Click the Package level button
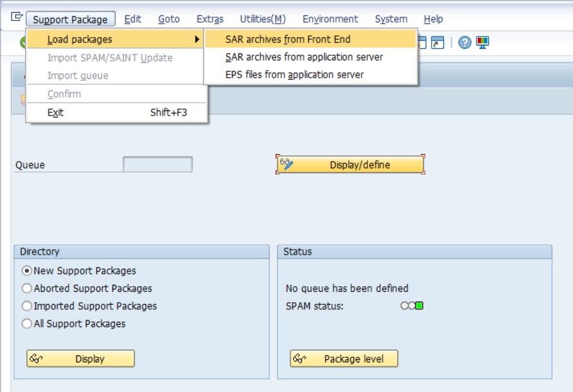Screen dimensions: 573x392 344,359
